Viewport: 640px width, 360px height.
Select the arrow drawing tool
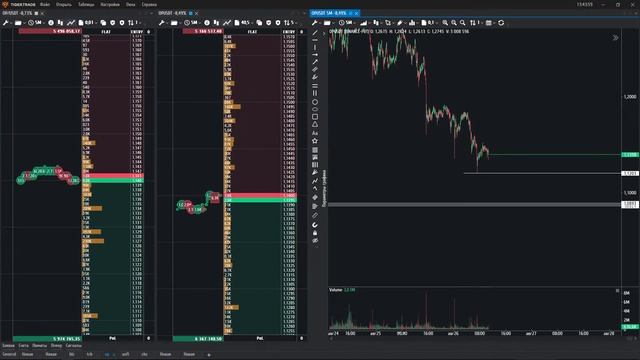point(315,62)
